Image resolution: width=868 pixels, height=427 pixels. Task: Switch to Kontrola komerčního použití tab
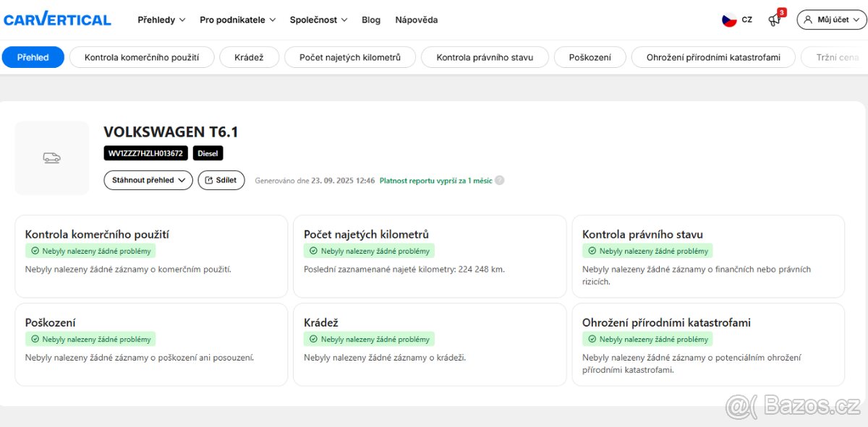point(142,57)
